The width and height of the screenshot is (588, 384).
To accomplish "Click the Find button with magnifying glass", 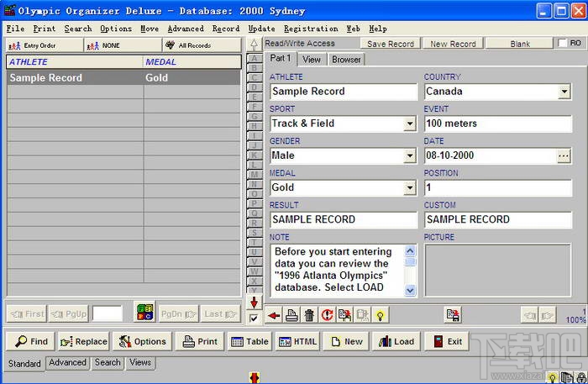I will click(x=30, y=341).
